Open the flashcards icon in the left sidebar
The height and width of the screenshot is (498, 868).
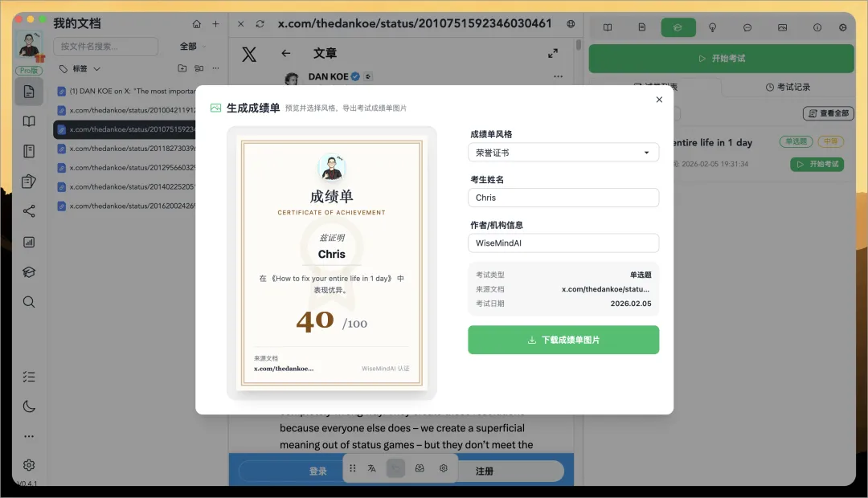pyautogui.click(x=29, y=181)
